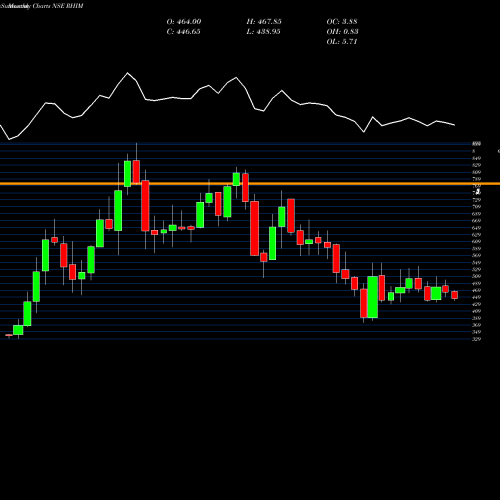Click the 709 price axis label
The image size is (500, 500).
[x=477, y=207]
